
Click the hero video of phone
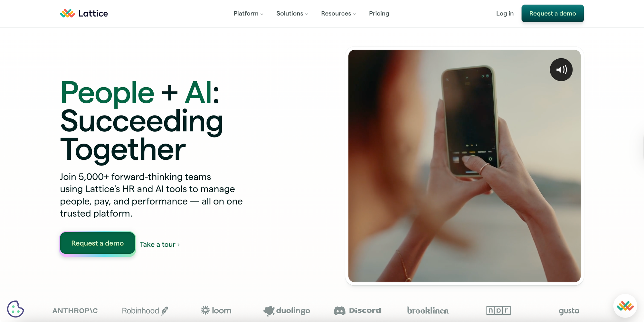point(464,166)
